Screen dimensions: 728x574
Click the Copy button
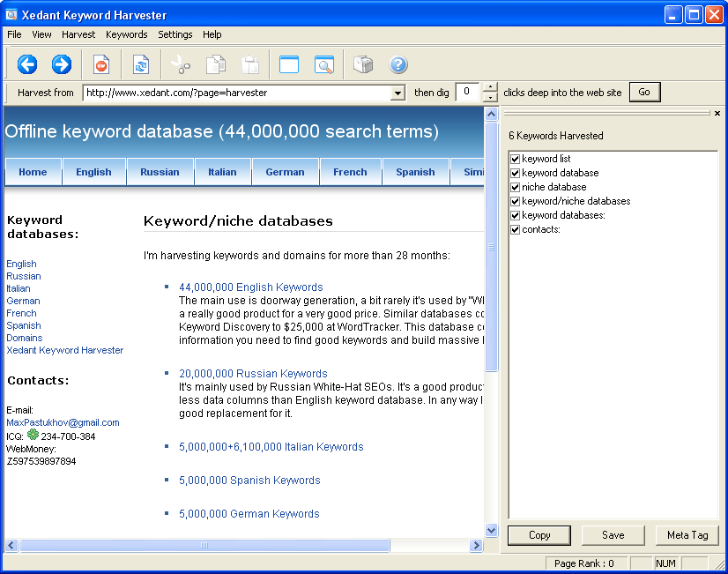tap(539, 535)
